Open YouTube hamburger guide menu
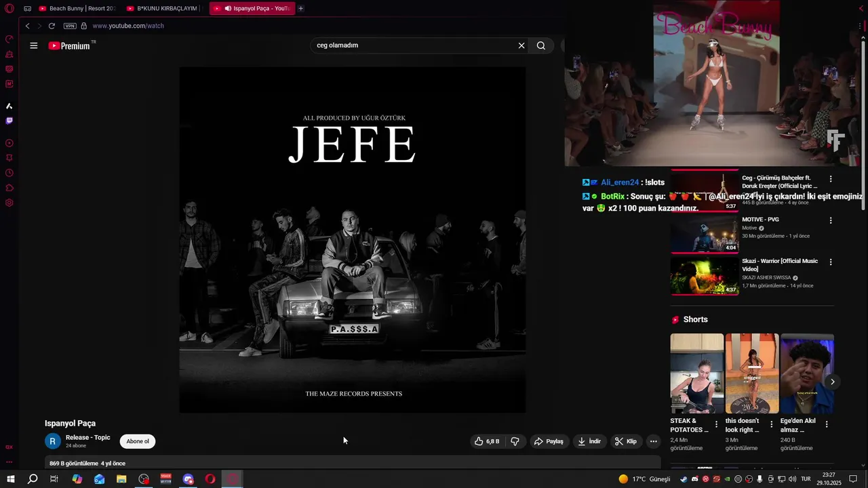The width and height of the screenshot is (868, 488). coord(34,45)
